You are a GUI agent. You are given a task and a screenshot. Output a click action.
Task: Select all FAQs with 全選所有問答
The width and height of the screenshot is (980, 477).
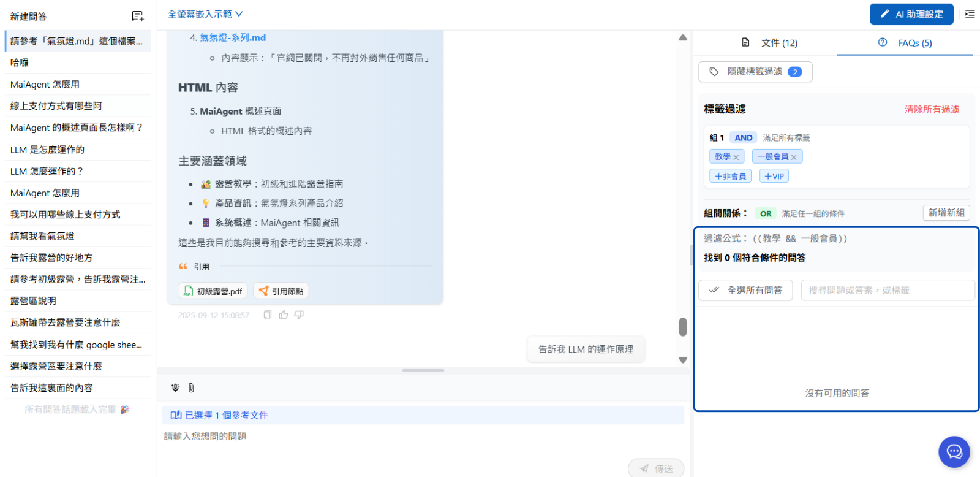(745, 290)
